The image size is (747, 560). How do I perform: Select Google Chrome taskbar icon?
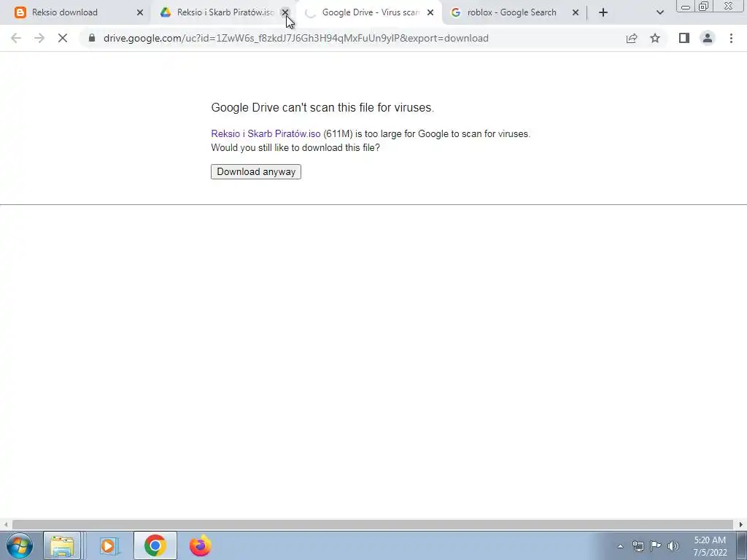(155, 545)
